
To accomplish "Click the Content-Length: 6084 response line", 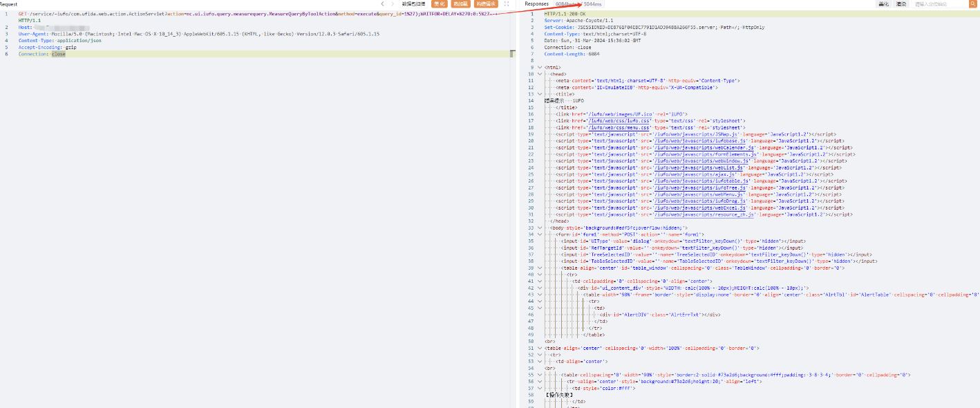I will [572, 54].
